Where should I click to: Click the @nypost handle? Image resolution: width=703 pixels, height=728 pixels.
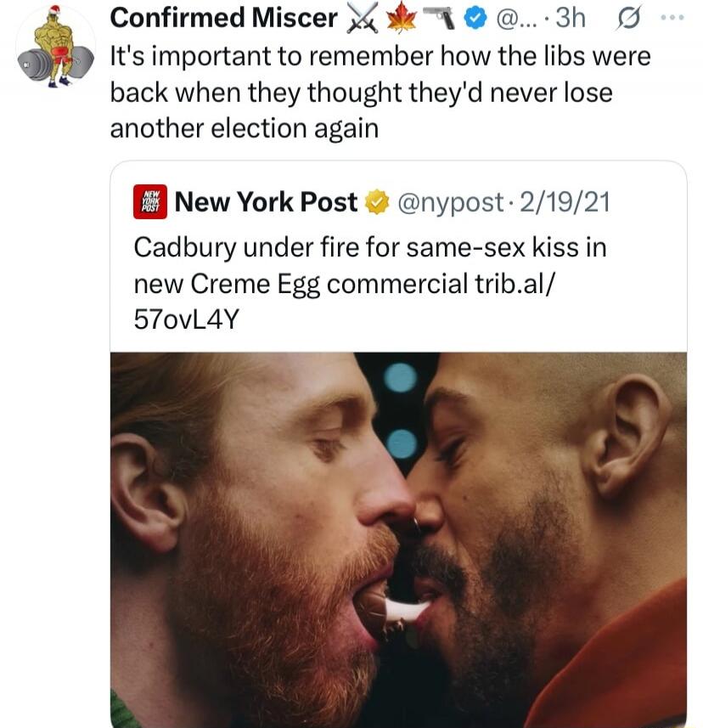point(450,203)
